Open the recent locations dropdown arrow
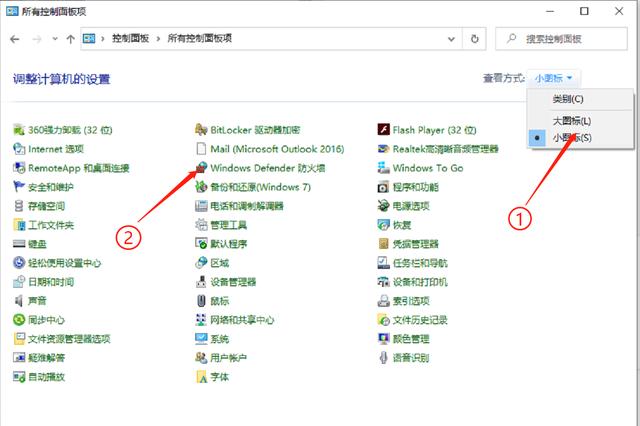The image size is (640, 426). [55, 39]
